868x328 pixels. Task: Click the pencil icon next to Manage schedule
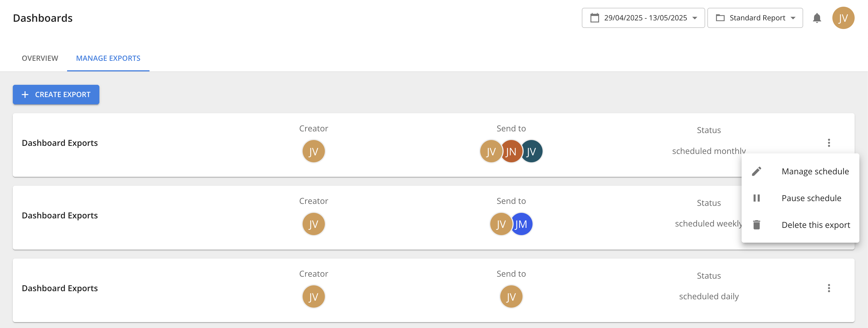click(757, 171)
